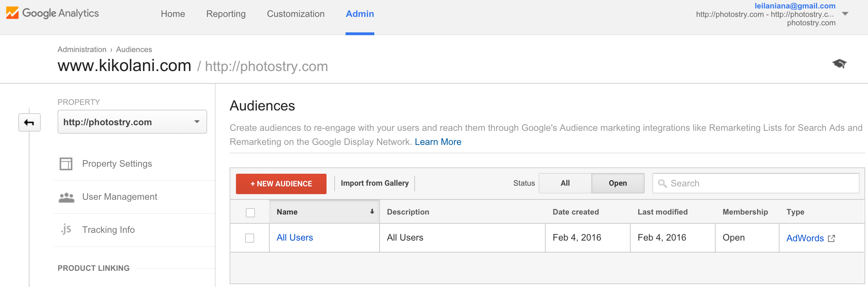
Task: Toggle the select-all header checkbox
Action: point(250,212)
